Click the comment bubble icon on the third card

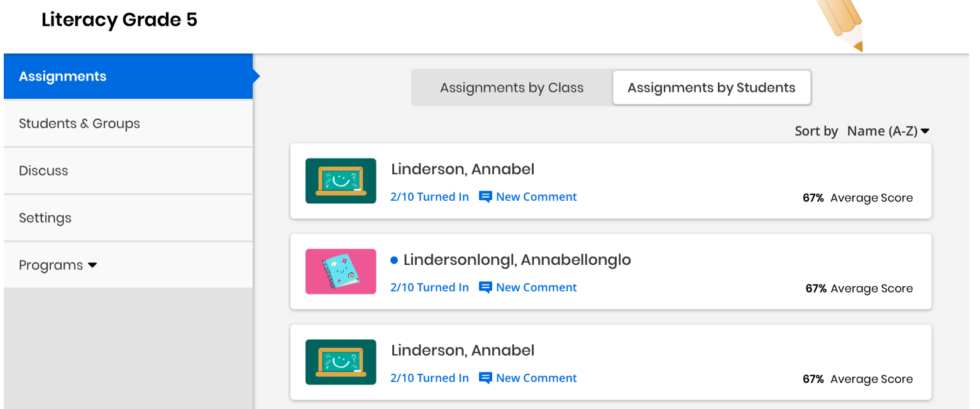point(485,378)
